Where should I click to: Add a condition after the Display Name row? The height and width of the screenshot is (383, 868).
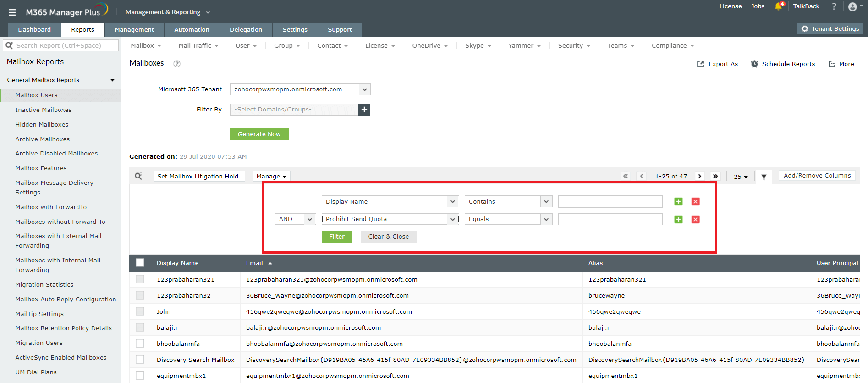tap(679, 201)
